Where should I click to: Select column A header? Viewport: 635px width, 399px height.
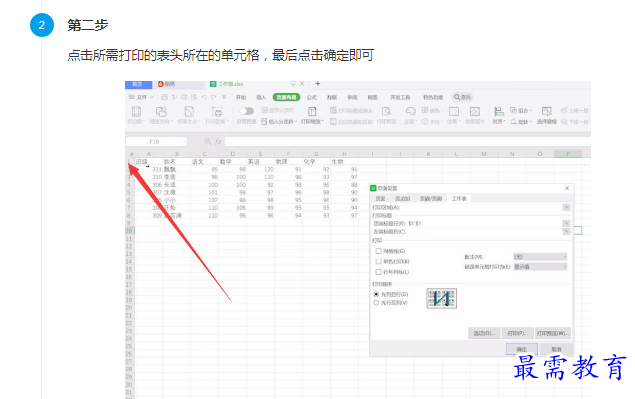149,154
